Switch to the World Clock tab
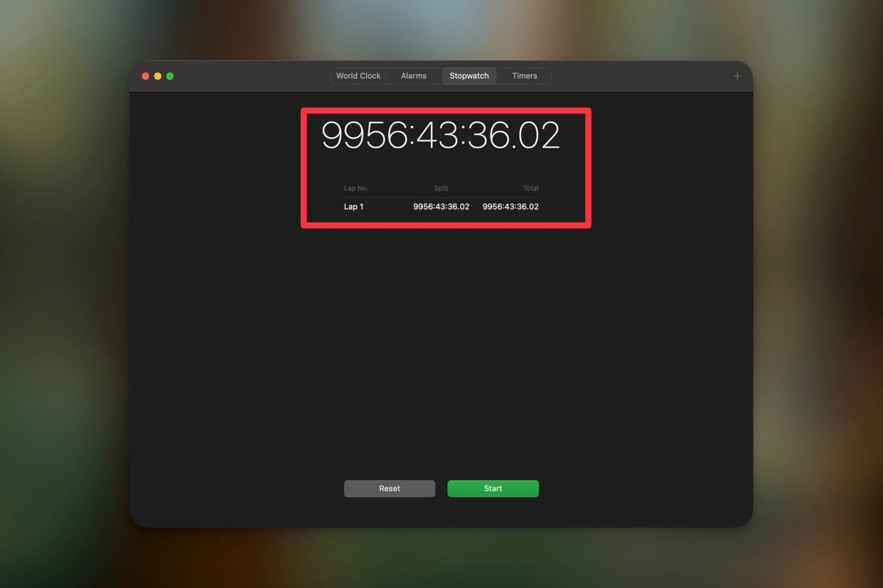Image resolution: width=883 pixels, height=588 pixels. coord(358,76)
